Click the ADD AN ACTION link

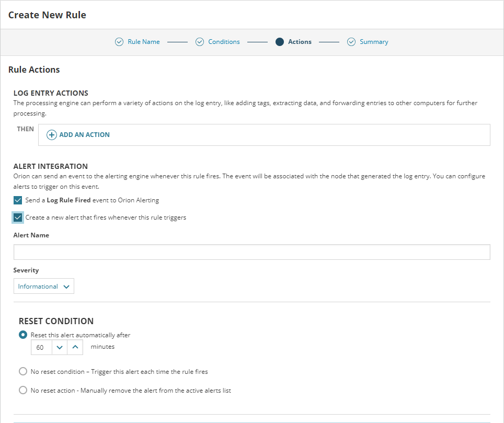click(x=84, y=135)
